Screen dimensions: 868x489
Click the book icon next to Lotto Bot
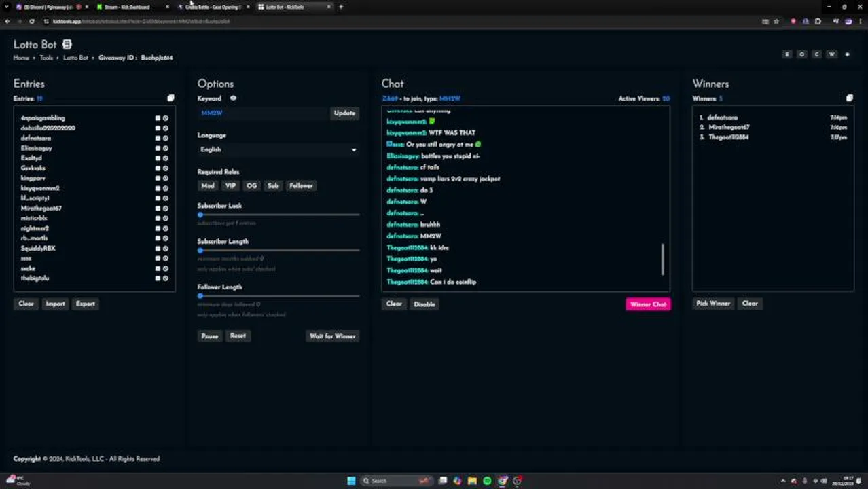tap(67, 44)
